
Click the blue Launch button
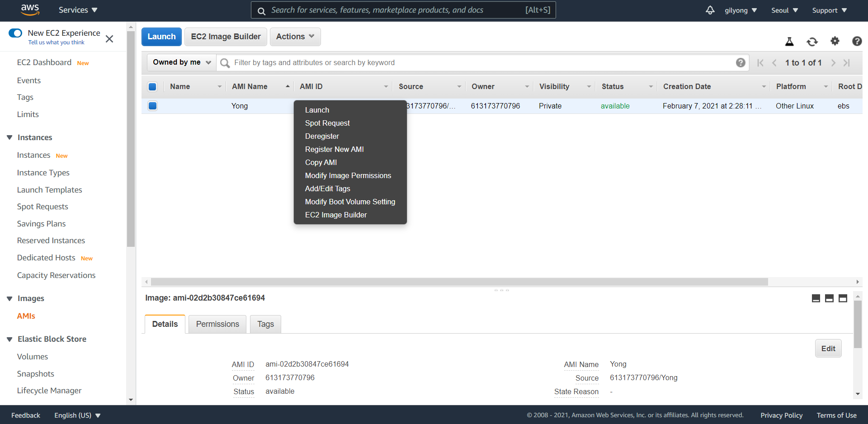161,37
